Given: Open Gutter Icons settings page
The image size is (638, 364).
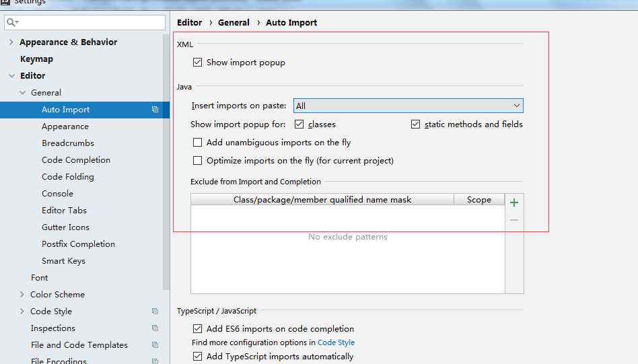Looking at the screenshot, I should pos(65,227).
